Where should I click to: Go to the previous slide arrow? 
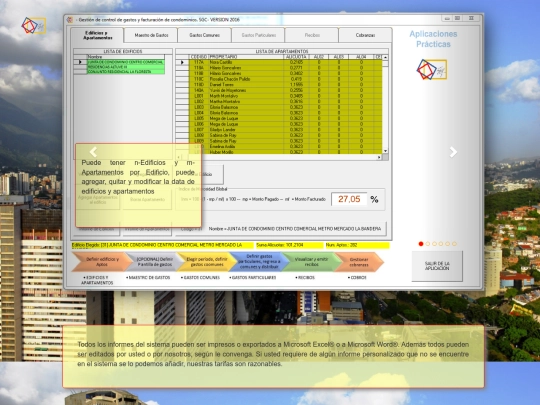[x=93, y=152]
